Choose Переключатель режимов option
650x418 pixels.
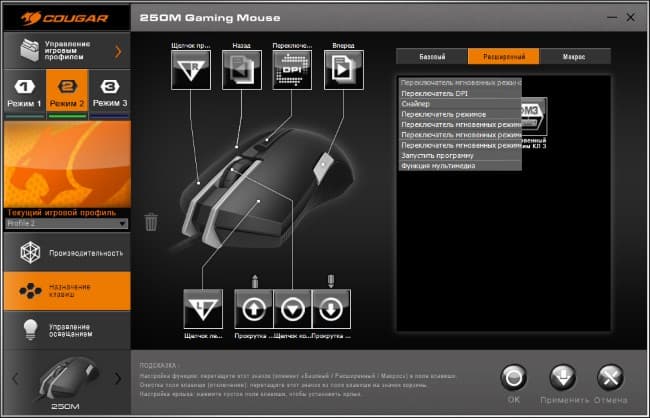[x=460, y=114]
